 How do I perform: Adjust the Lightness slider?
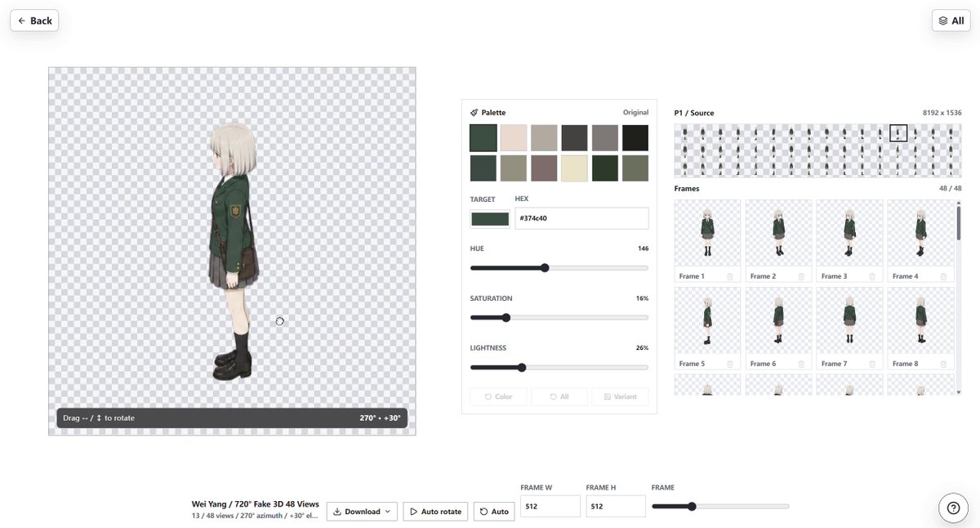click(x=559, y=367)
